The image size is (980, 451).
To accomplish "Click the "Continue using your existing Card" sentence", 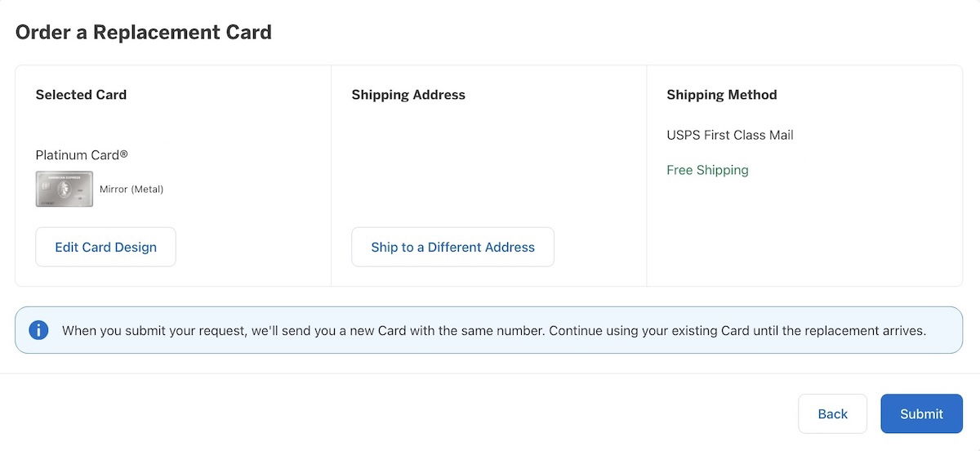I will pos(737,331).
